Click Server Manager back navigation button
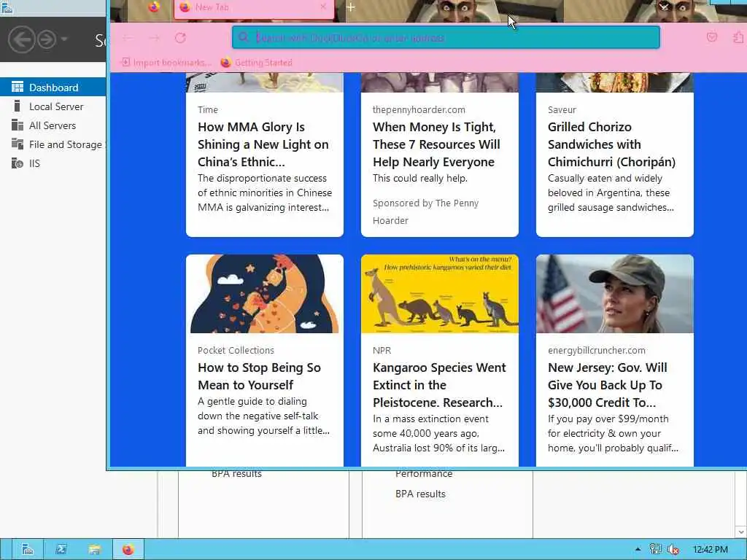747x560 pixels. pos(21,39)
